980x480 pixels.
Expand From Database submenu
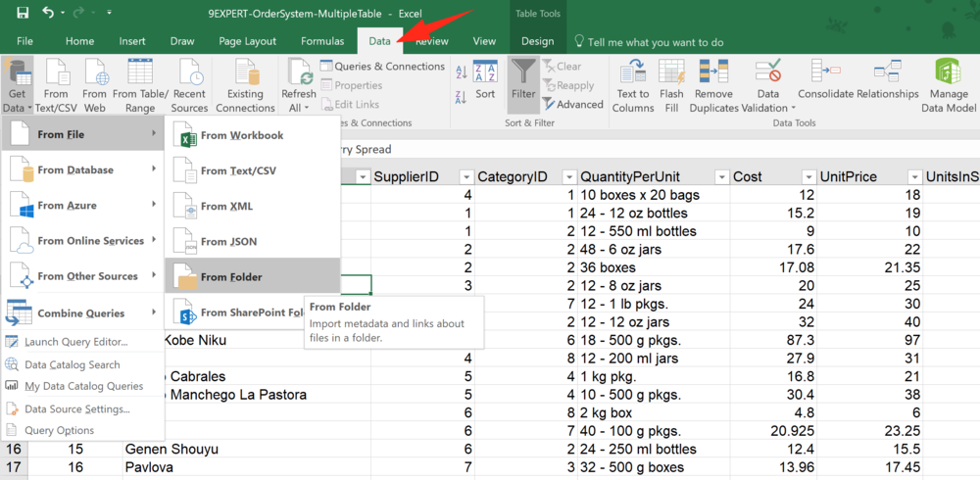(82, 170)
